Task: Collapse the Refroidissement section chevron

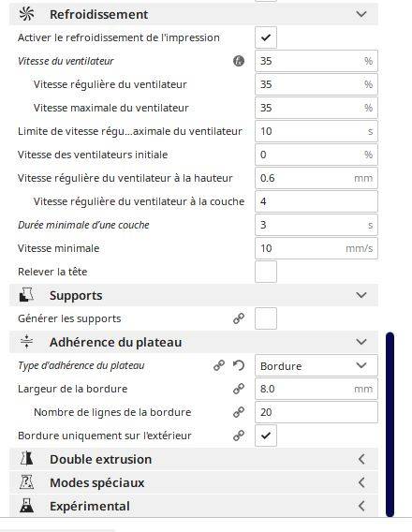Action: tap(361, 14)
